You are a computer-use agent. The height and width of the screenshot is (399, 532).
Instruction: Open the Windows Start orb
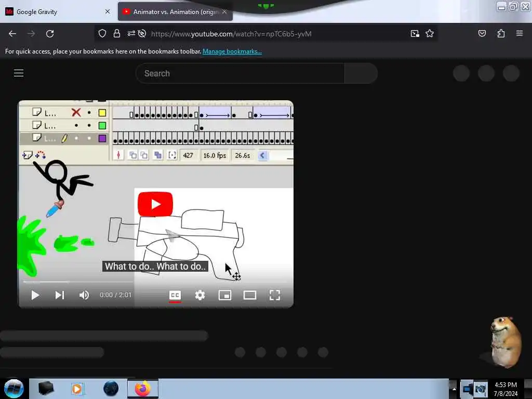14,389
